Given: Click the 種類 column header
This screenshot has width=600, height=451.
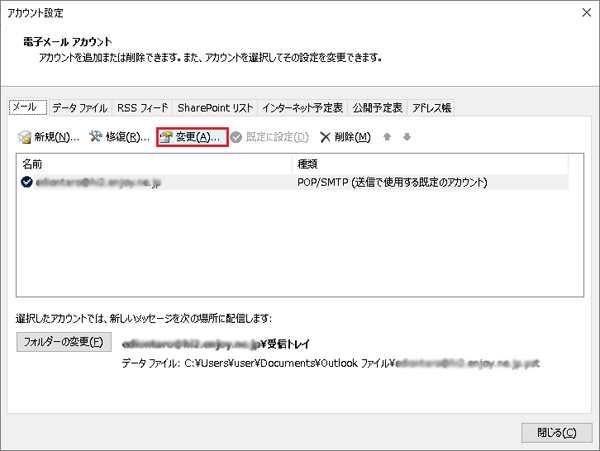Looking at the screenshot, I should pos(308,163).
